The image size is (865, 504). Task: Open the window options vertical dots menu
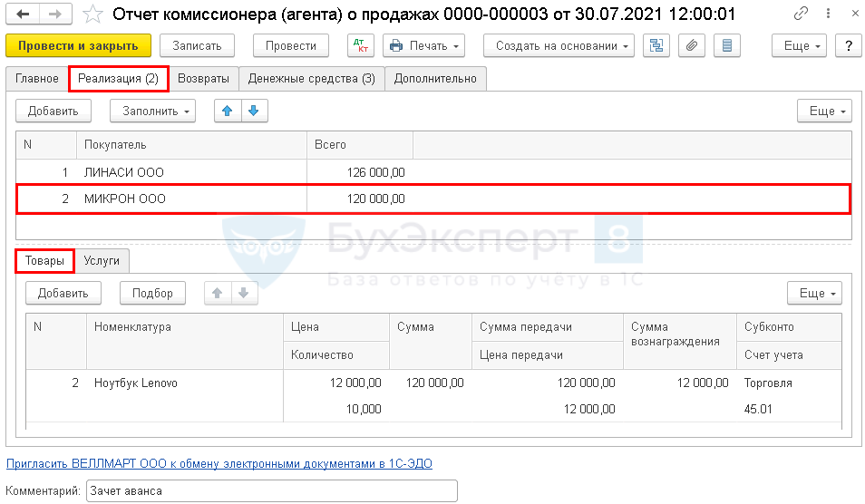pos(826,15)
